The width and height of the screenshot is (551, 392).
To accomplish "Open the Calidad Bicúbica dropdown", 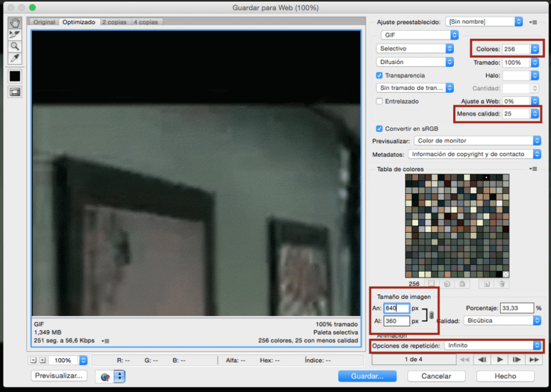I will 537,321.
